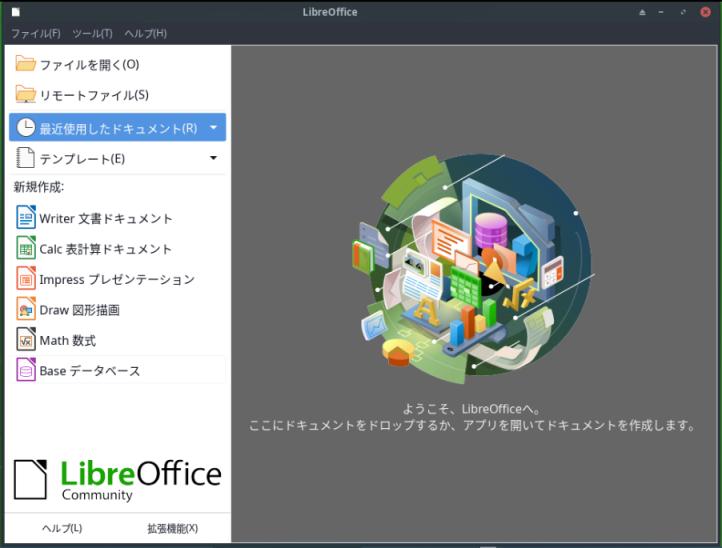Create a Draw 図形描画

point(80,310)
